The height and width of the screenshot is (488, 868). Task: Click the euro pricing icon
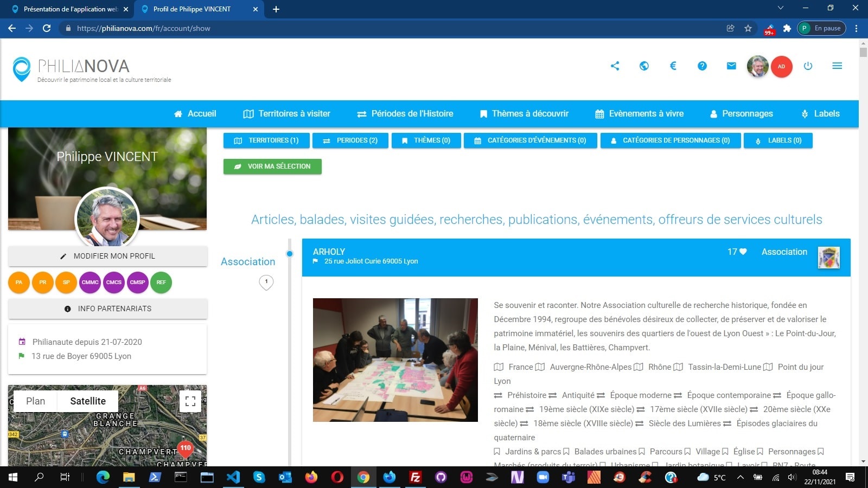(673, 66)
